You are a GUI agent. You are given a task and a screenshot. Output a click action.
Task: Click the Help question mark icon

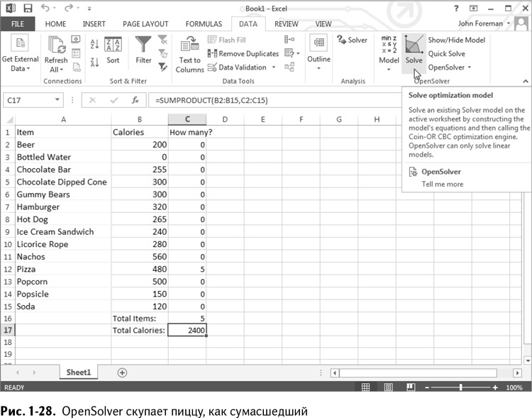456,8
